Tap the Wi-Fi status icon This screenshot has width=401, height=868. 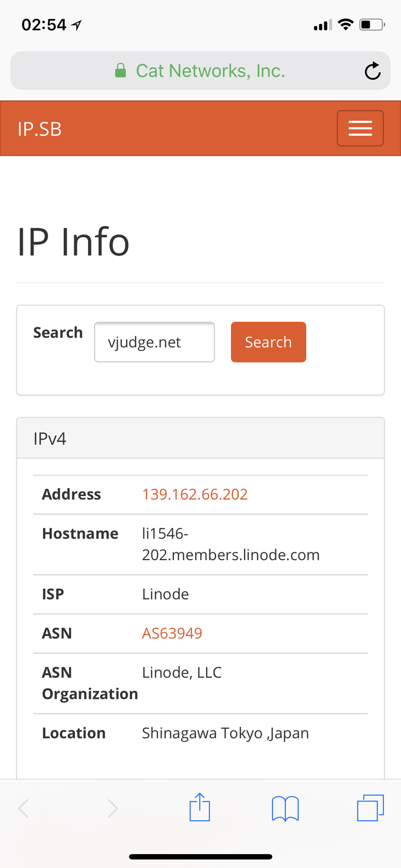point(346,24)
